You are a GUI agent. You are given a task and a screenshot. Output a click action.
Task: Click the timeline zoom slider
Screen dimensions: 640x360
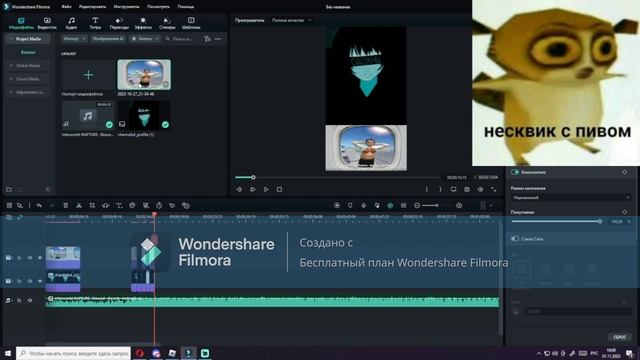click(438, 205)
